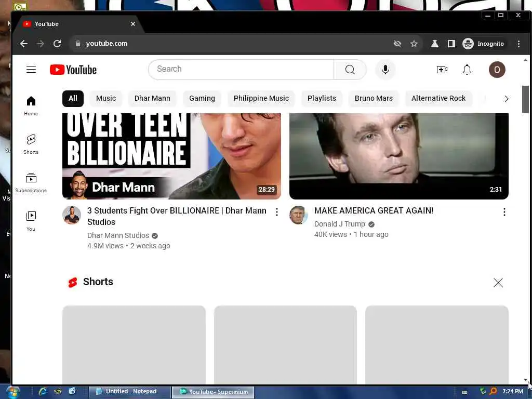
Task: Open Subscriptions in sidebar
Action: 31,183
